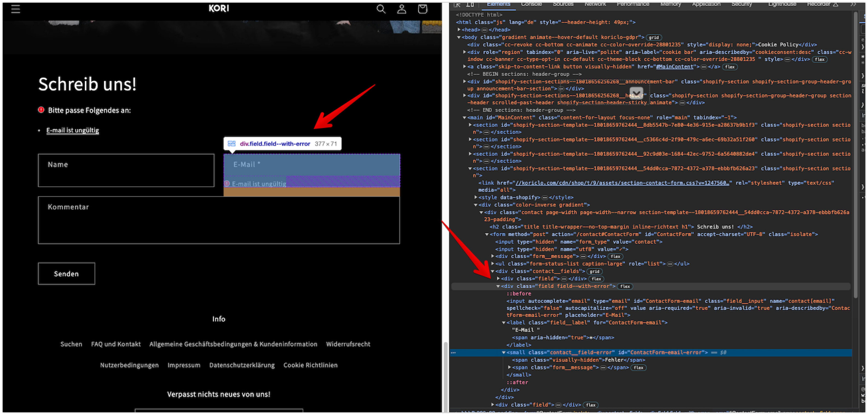Image resolution: width=868 pixels, height=415 pixels.
Task: Toggle flex badge on field--with-error div
Action: coord(625,287)
